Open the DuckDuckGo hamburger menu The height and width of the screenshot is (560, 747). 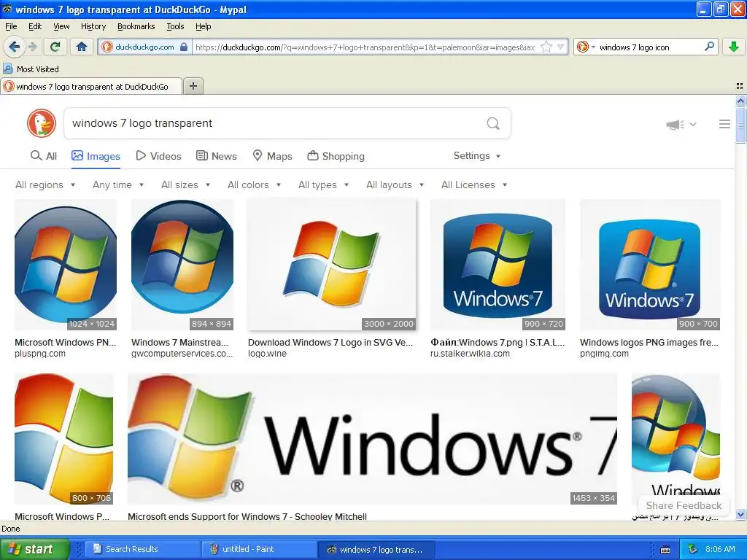tap(724, 124)
